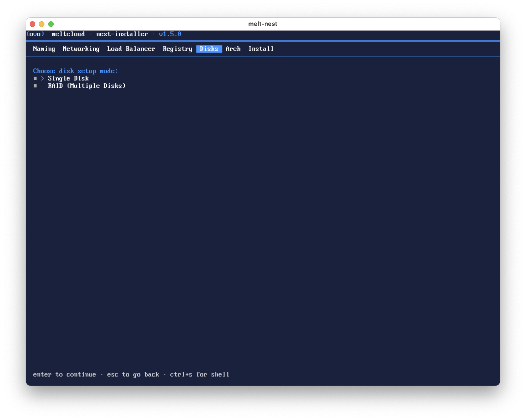This screenshot has height=420, width=526.
Task: Click the nest-installer header text
Action: 122,34
